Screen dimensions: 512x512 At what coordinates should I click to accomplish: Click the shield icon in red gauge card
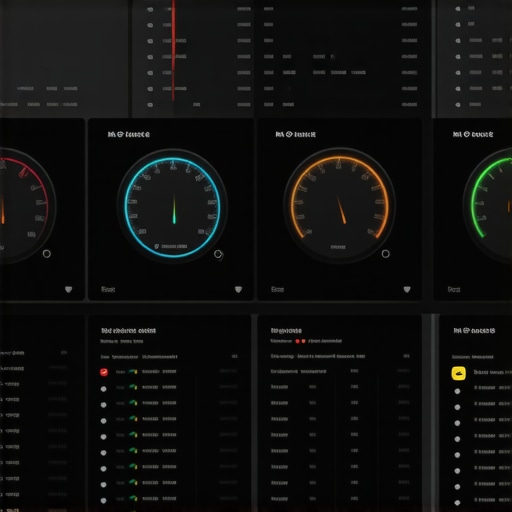pos(68,289)
